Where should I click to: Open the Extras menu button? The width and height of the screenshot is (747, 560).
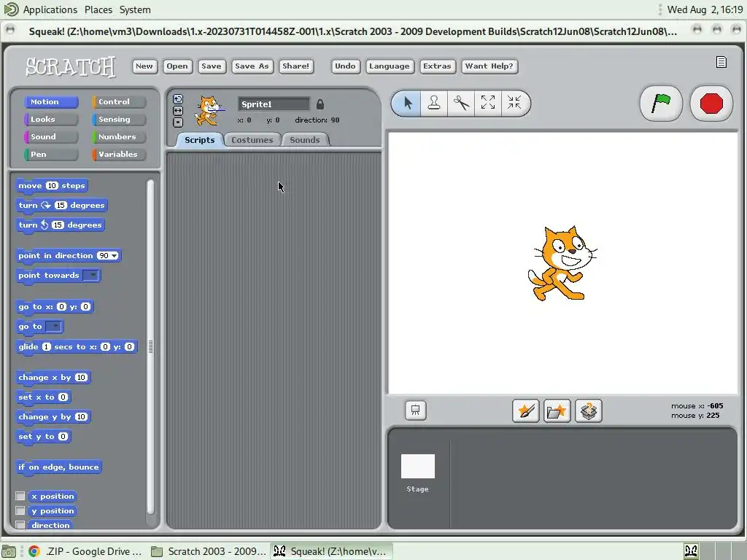438,66
